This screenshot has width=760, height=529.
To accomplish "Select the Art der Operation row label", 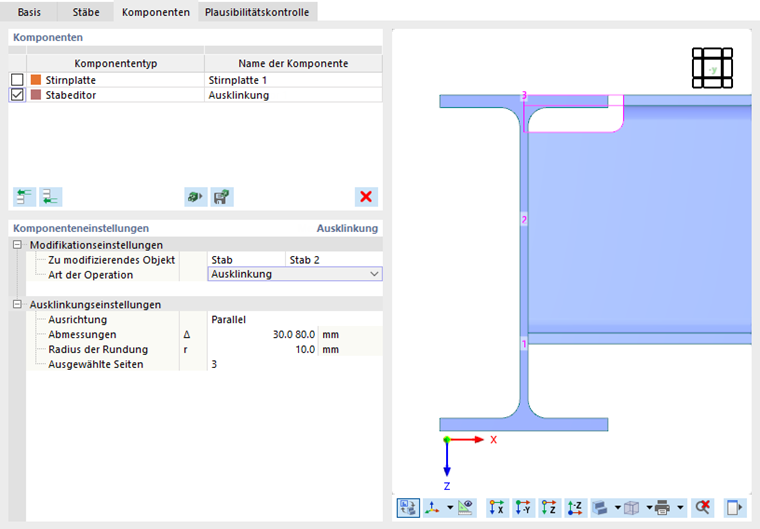I will point(91,275).
